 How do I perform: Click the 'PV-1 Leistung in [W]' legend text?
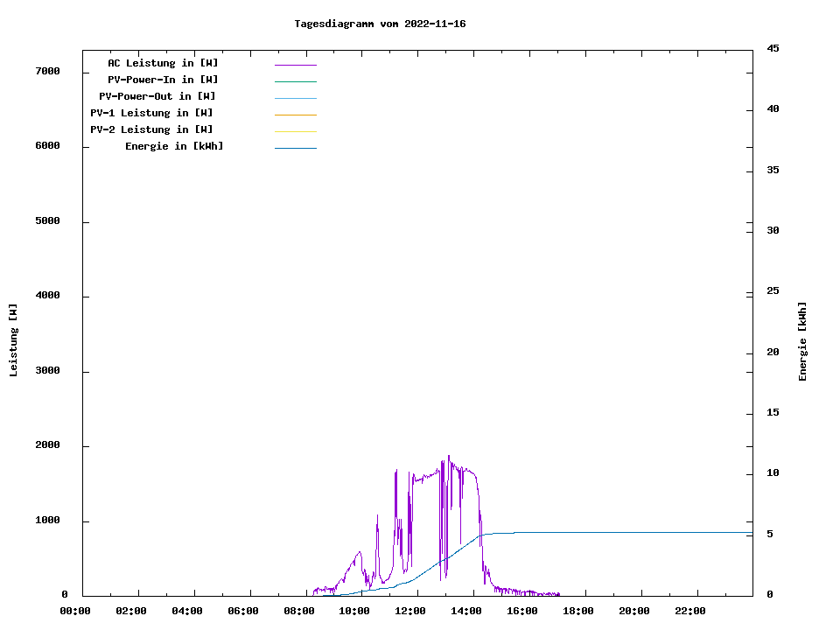(151, 113)
